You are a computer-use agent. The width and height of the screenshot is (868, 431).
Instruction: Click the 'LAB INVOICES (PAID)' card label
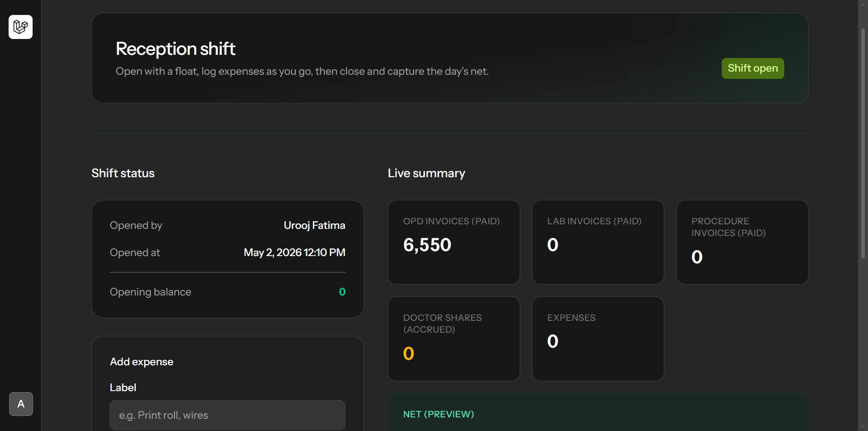coord(595,221)
